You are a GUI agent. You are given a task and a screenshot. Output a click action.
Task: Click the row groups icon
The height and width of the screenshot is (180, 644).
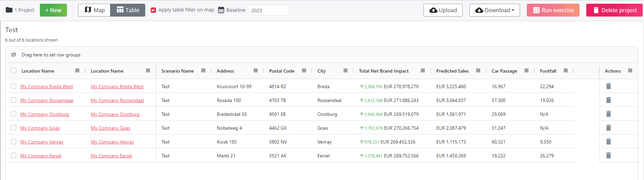pos(14,55)
